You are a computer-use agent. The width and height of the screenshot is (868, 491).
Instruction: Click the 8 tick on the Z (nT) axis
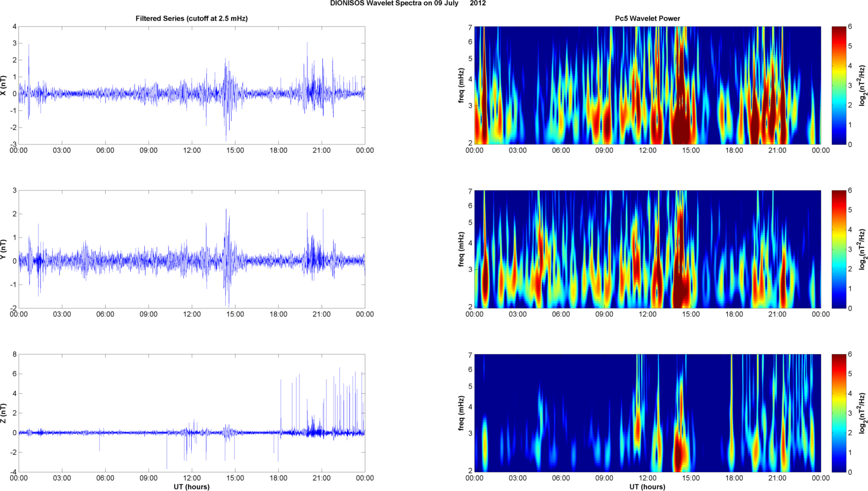coord(14,355)
